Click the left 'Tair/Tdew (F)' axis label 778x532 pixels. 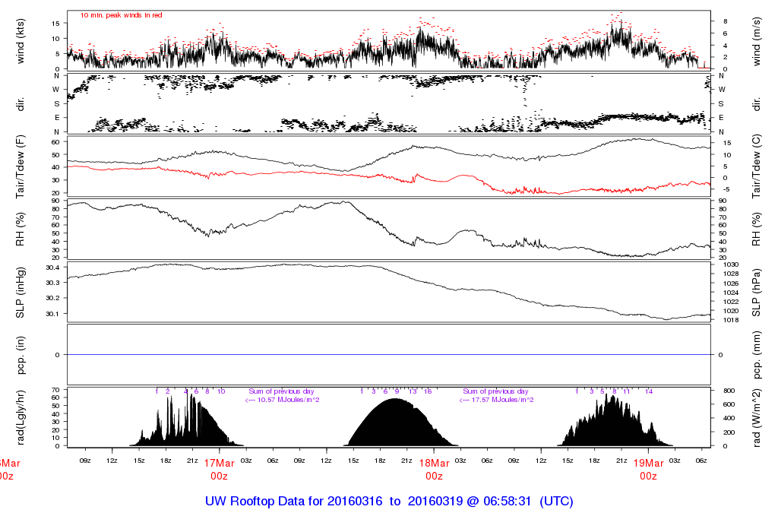tap(21, 166)
